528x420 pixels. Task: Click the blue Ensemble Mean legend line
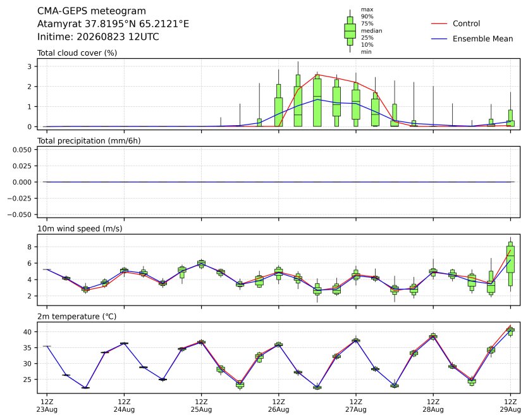pos(439,39)
